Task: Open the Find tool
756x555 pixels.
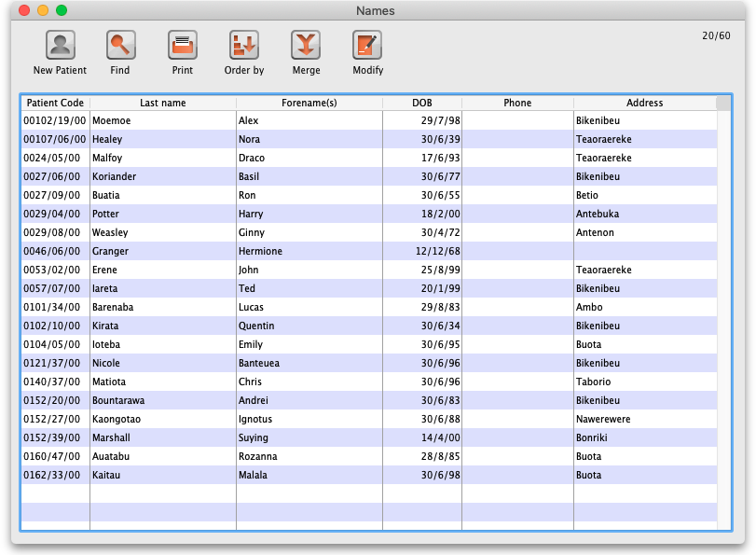Action: (120, 45)
